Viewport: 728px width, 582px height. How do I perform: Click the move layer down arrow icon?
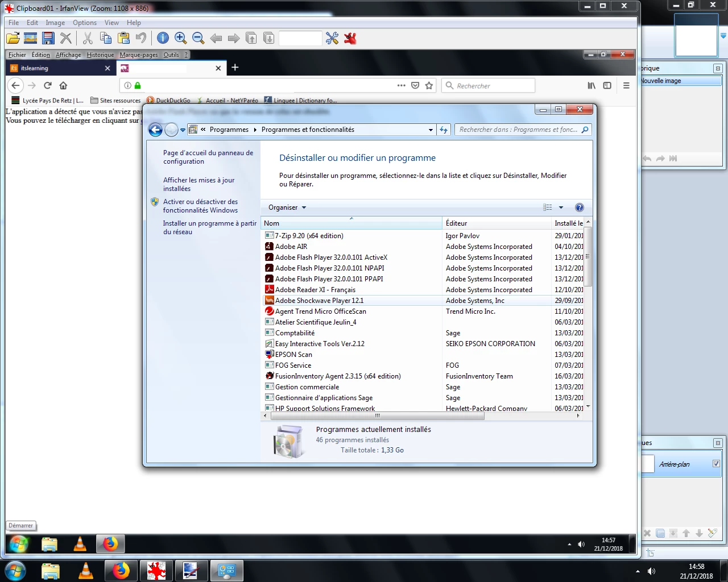(699, 533)
